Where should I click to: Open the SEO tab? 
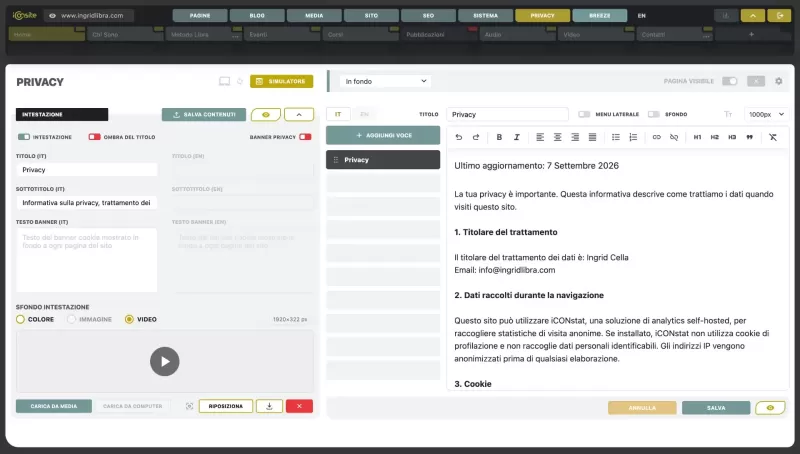[x=429, y=16]
